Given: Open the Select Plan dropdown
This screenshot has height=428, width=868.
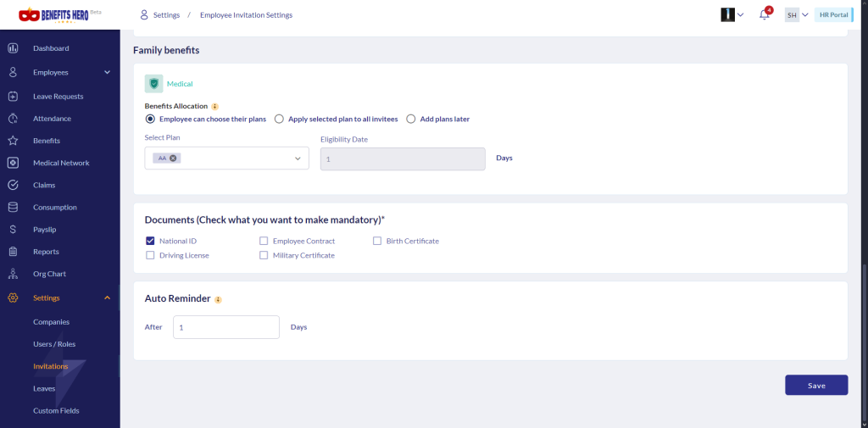Looking at the screenshot, I should (x=298, y=158).
